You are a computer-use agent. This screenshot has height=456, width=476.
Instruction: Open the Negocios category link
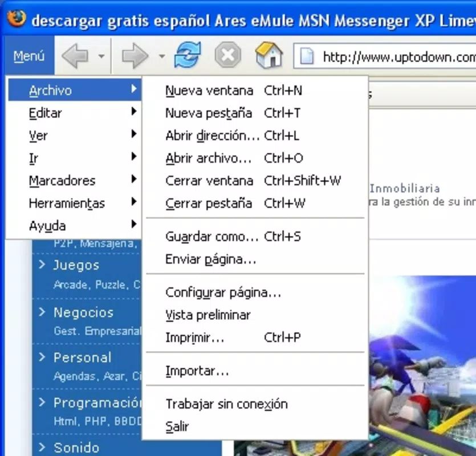click(83, 312)
